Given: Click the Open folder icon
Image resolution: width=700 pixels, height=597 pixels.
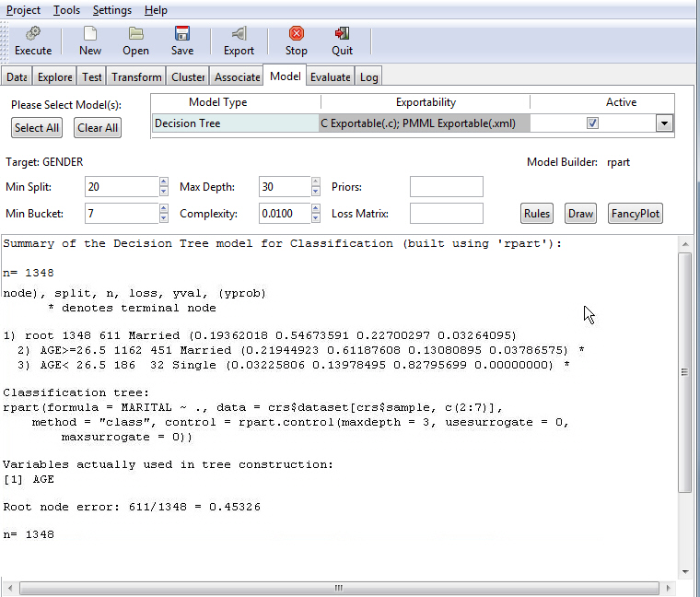Looking at the screenshot, I should point(135,33).
